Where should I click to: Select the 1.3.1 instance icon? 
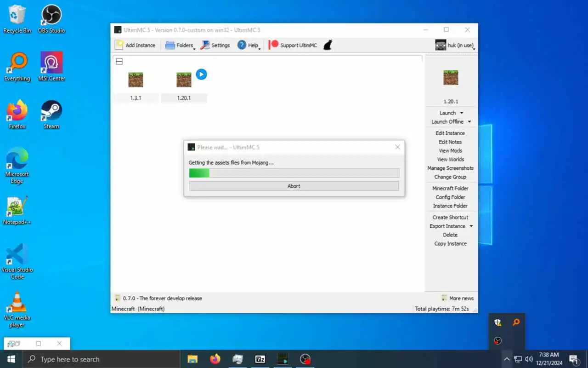136,80
